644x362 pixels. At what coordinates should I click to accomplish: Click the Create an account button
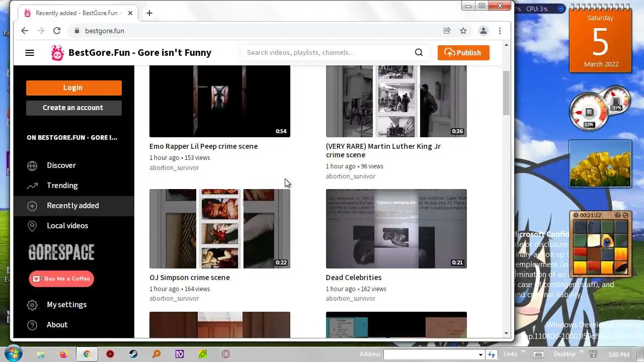(74, 108)
